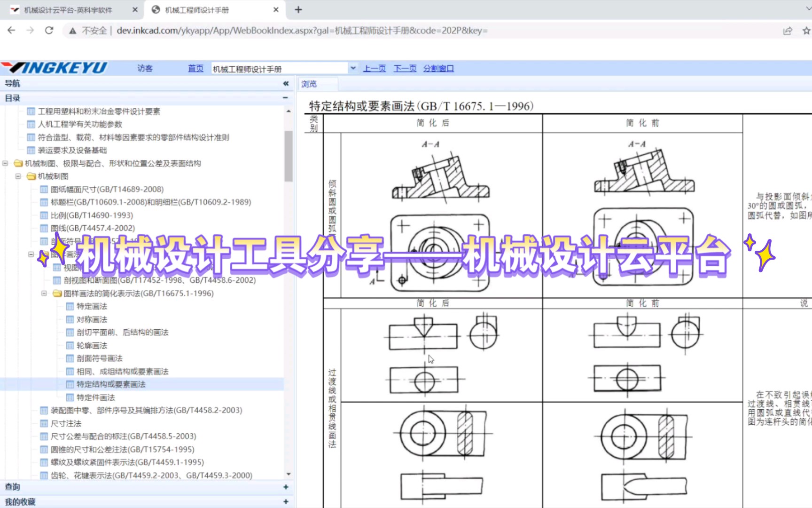812x508 pixels.
Task: Reload the page with refresh icon
Action: click(x=49, y=31)
